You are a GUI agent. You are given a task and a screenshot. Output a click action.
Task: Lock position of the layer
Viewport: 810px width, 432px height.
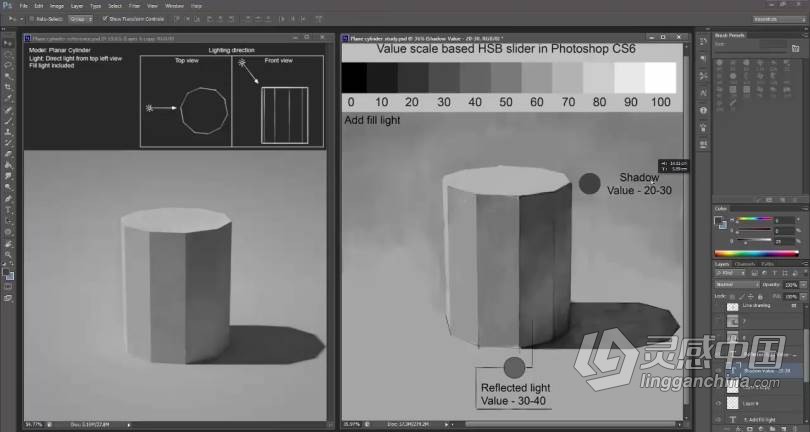coord(751,297)
